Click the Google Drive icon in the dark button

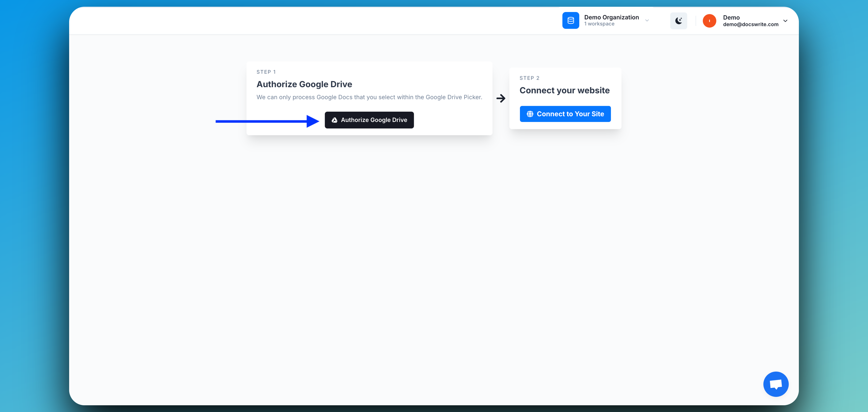click(x=334, y=120)
